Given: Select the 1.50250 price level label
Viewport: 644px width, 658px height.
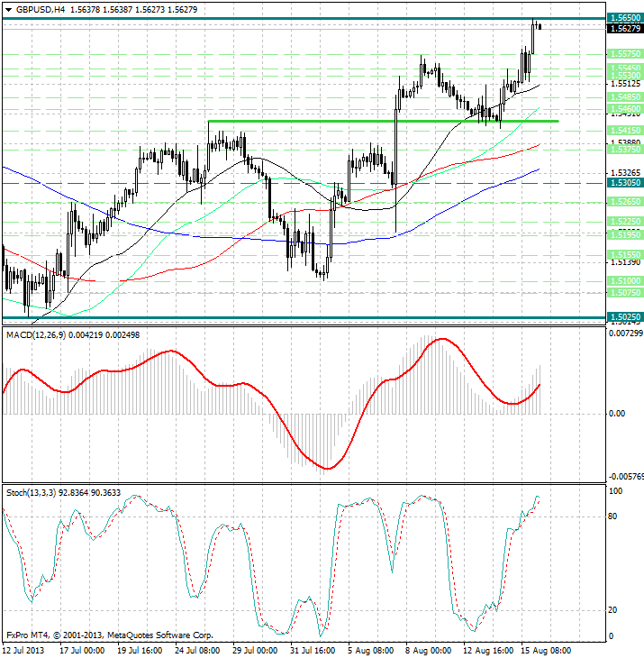Looking at the screenshot, I should point(624,316).
